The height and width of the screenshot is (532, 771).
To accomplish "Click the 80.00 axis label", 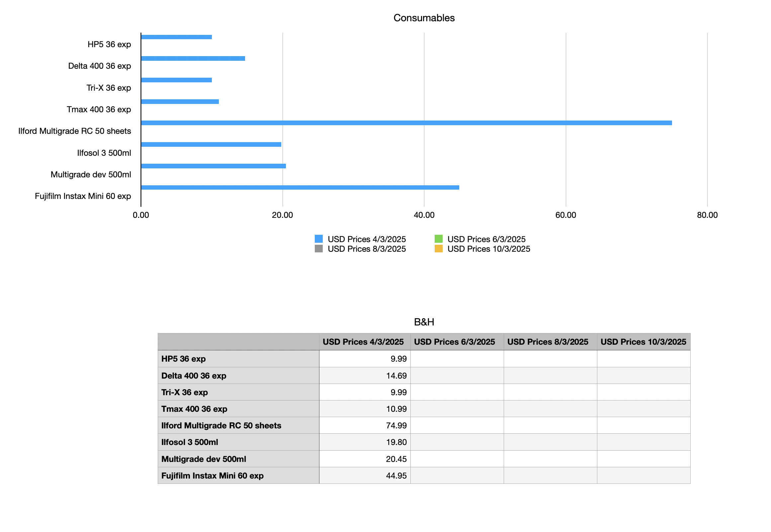I will (x=707, y=215).
